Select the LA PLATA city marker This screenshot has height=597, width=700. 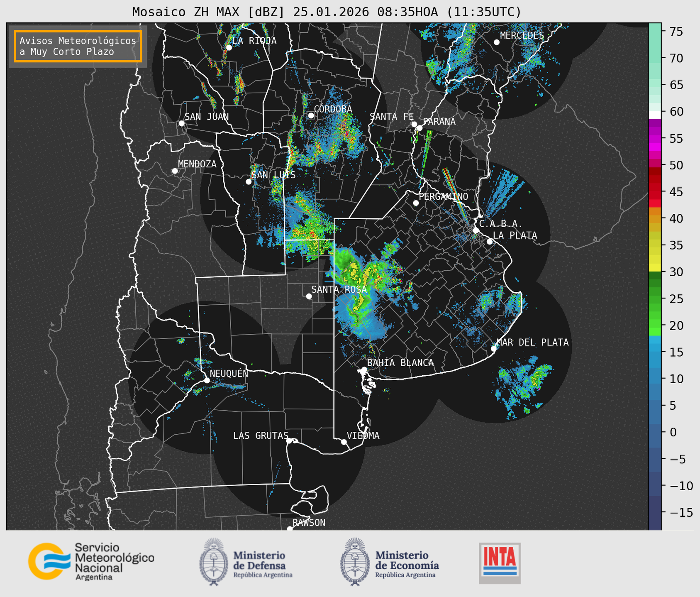[490, 242]
